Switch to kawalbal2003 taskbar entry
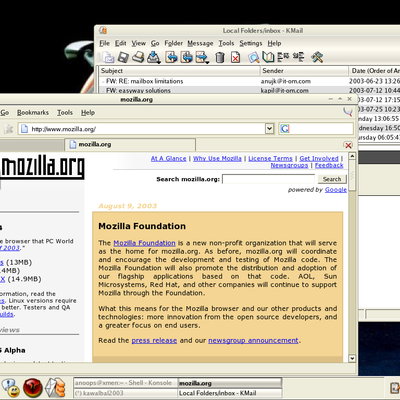Image resolution: width=400 pixels, height=400 pixels. tap(125, 393)
